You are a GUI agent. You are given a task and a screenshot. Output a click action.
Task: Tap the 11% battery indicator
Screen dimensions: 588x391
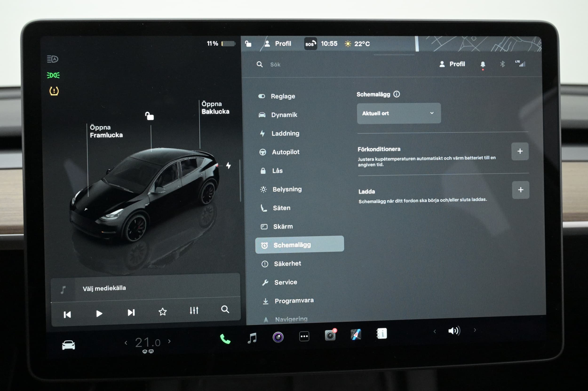click(x=221, y=44)
